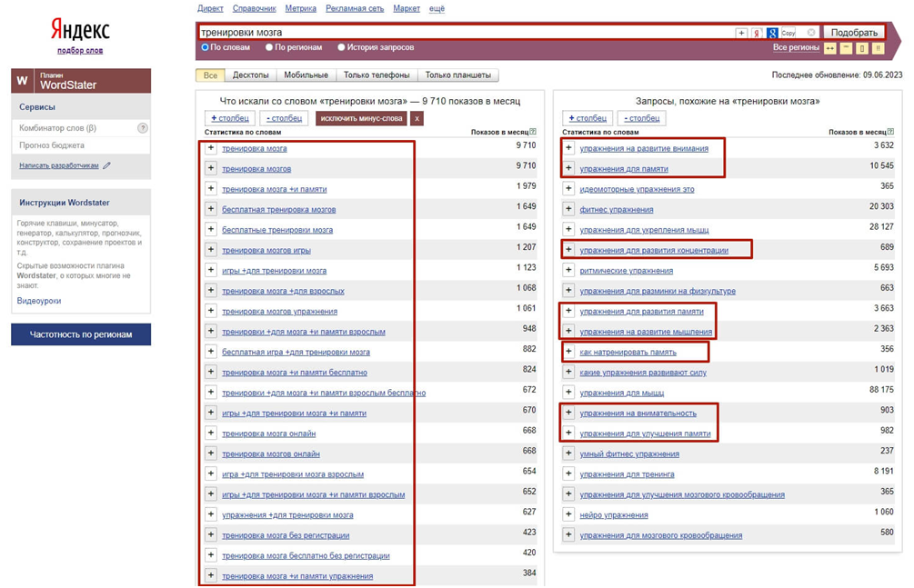Add 'бесплатная тренировка мозгов' using plus icon
This screenshot has height=588, width=914.
[211, 209]
